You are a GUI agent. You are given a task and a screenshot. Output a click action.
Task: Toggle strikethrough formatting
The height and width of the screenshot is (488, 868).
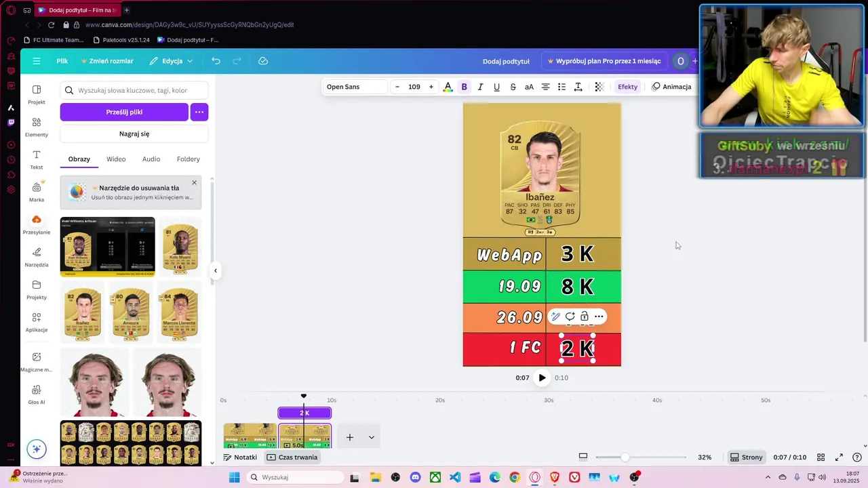point(513,87)
